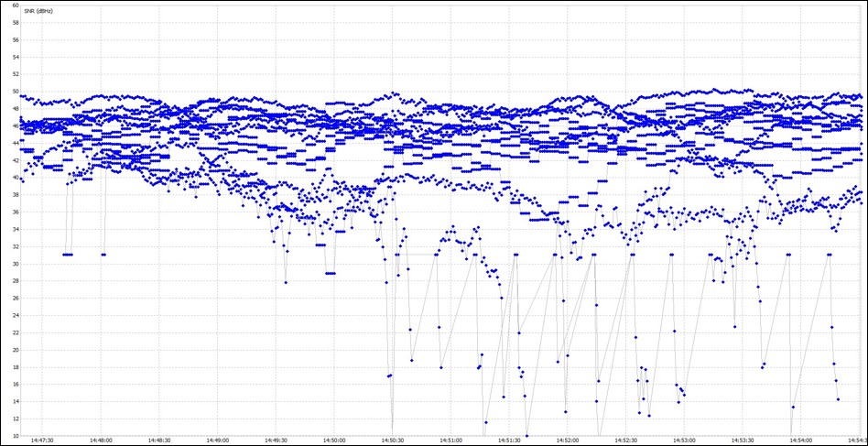The width and height of the screenshot is (868, 446).
Task: Select the 14:47:30 time axis label
Action: pyautogui.click(x=42, y=440)
